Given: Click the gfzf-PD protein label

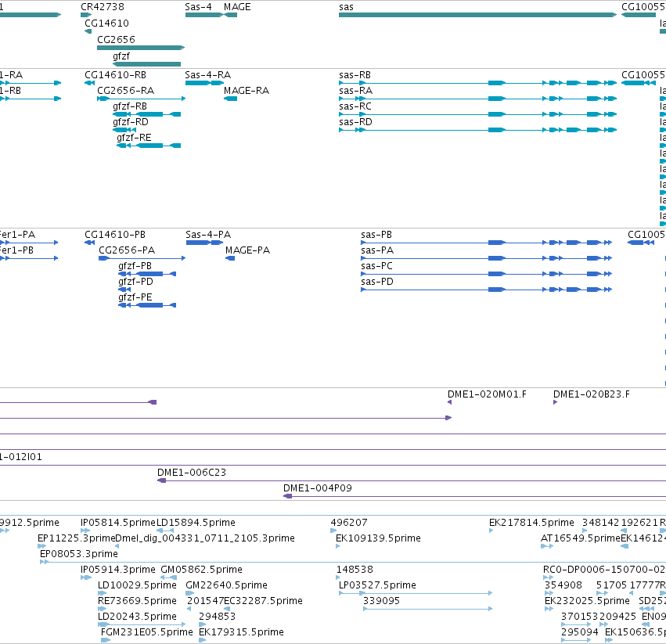Looking at the screenshot, I should (x=135, y=282).
